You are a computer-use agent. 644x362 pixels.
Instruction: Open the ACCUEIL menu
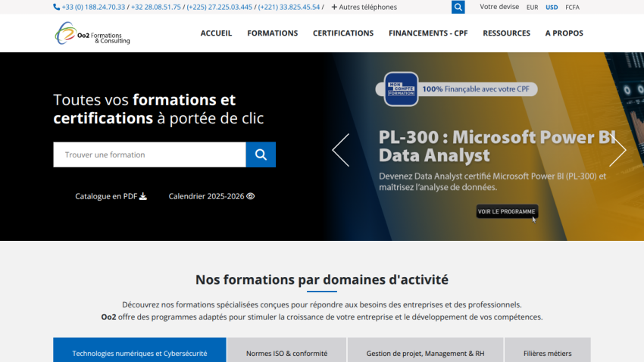(x=216, y=33)
